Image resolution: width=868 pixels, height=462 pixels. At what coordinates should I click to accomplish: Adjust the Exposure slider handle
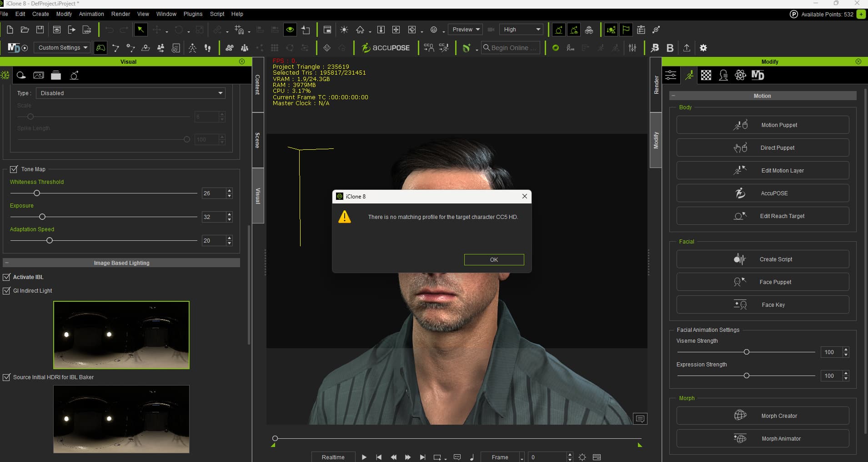42,217
